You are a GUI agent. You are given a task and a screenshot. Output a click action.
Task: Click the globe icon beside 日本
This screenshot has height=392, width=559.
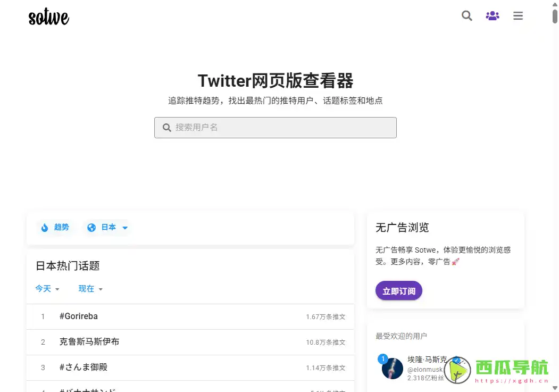(91, 227)
